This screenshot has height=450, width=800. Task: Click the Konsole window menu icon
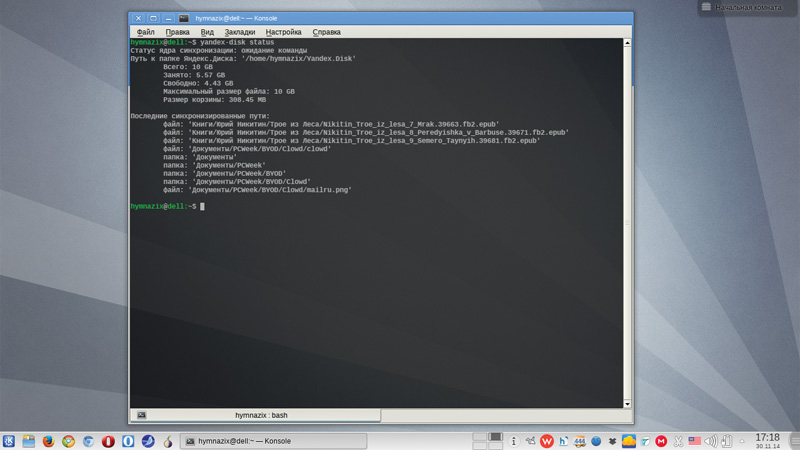tap(184, 18)
